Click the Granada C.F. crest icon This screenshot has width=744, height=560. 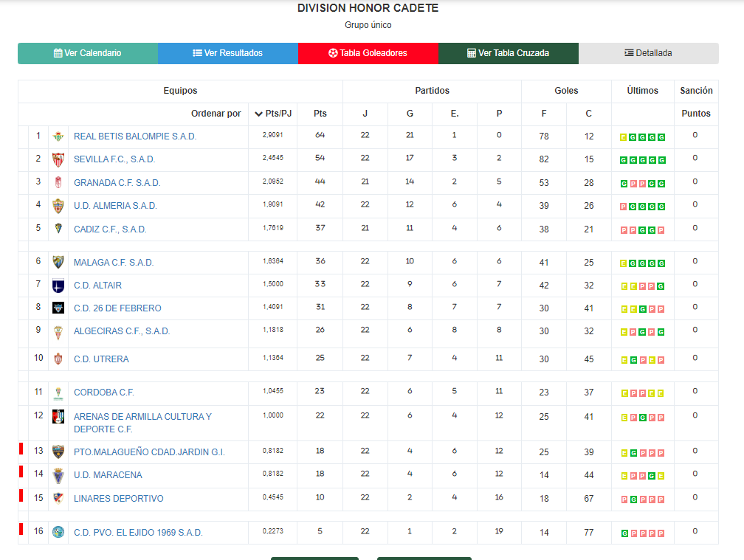tap(58, 182)
